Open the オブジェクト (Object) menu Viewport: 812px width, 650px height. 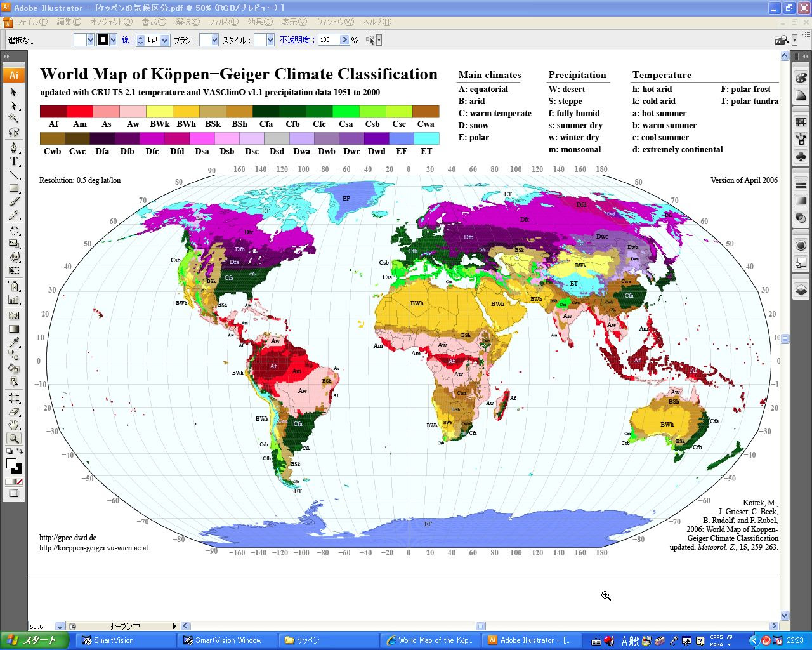pyautogui.click(x=111, y=22)
